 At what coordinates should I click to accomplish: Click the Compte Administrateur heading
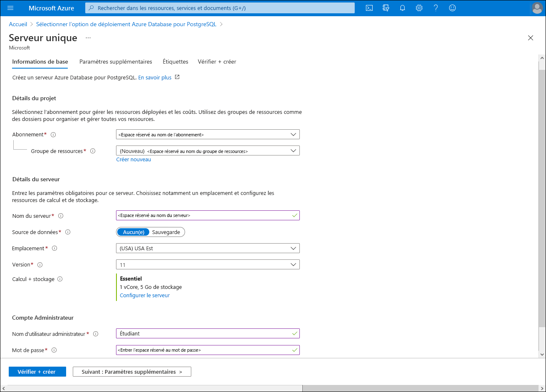(43, 318)
